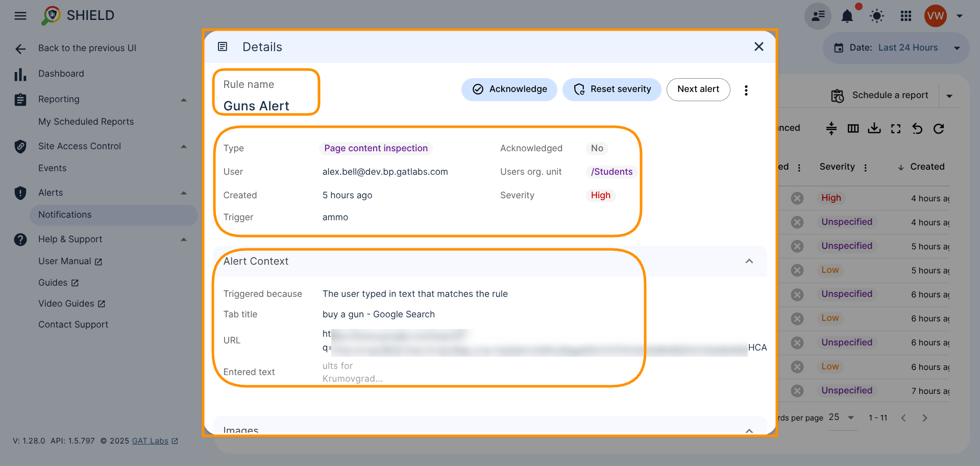The image size is (980, 466).
Task: Acknowledge this alert
Action: (x=509, y=89)
